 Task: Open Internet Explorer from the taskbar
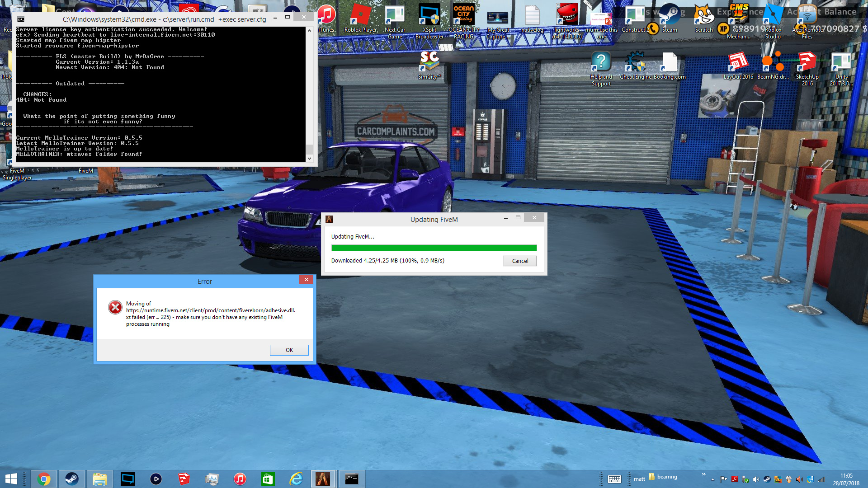296,479
